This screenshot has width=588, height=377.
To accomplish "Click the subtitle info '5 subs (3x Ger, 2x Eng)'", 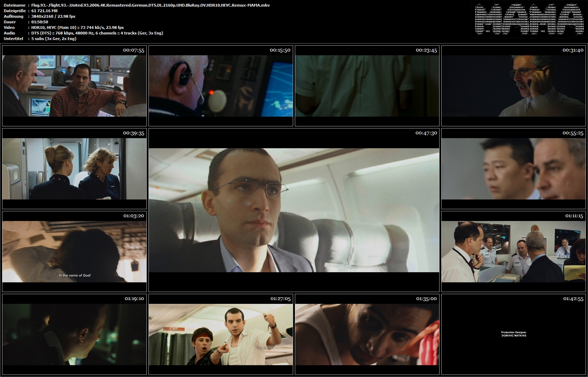I will pos(54,39).
